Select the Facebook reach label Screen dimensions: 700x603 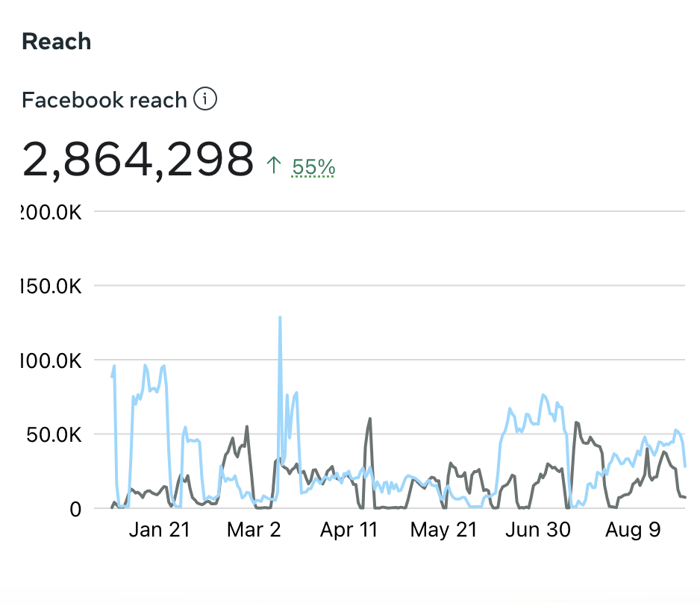[x=104, y=99]
